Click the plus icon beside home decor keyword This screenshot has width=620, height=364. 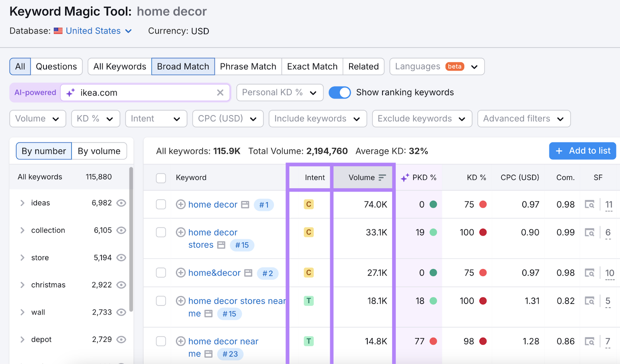pos(181,204)
